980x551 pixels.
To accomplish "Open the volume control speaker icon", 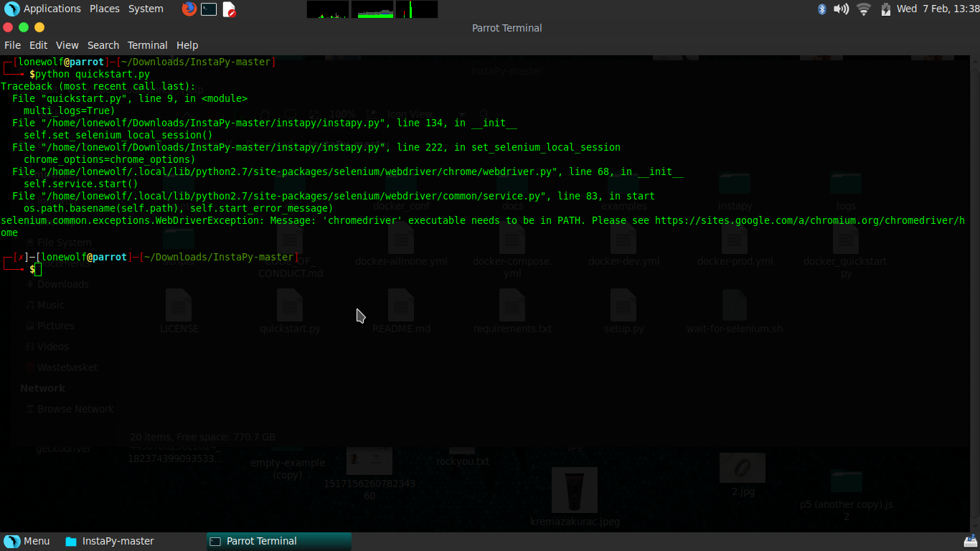I will pos(842,9).
